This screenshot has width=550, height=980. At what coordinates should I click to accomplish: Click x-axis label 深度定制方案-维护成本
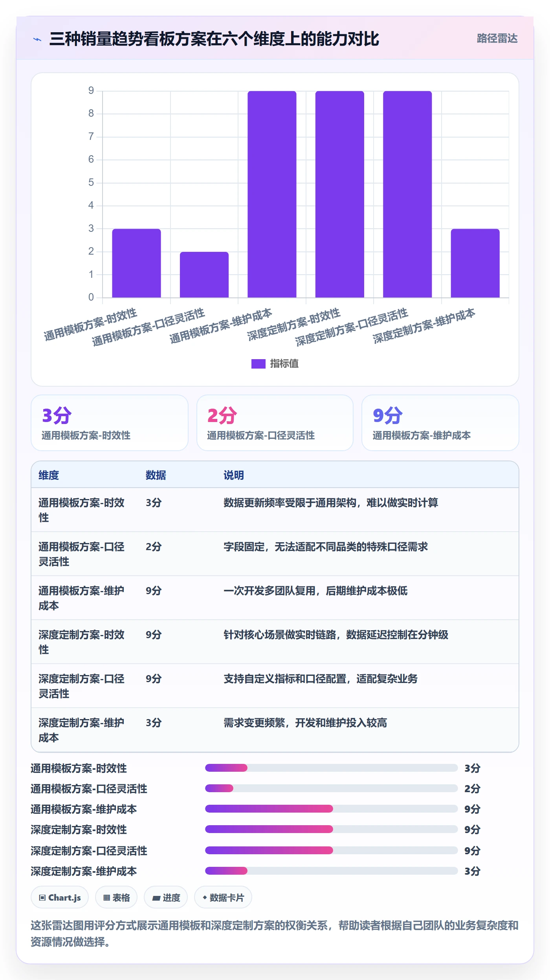424,326
